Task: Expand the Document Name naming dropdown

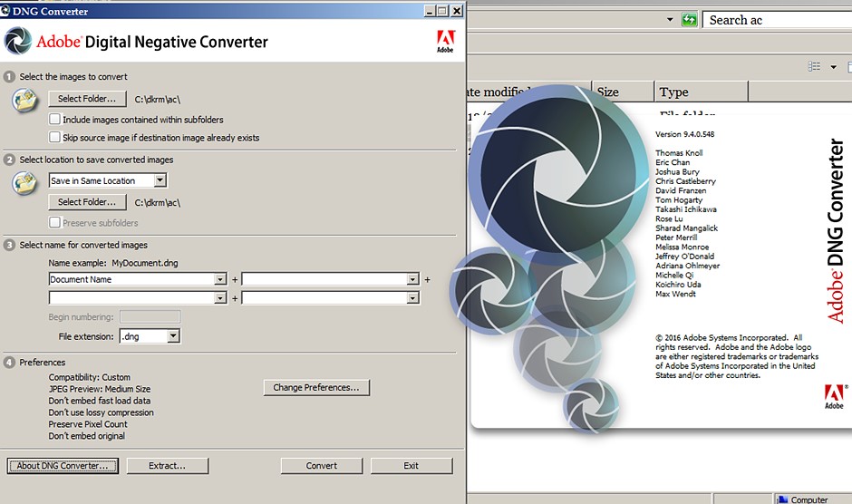Action: 220,279
